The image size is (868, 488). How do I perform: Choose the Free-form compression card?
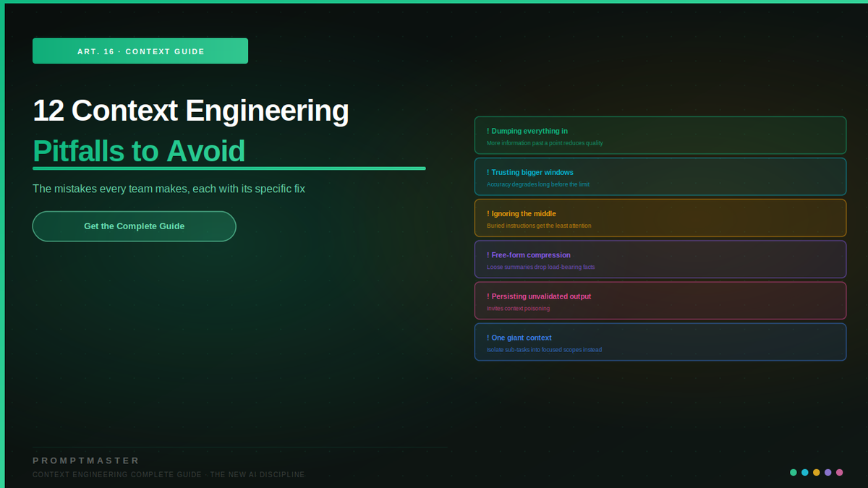tap(660, 259)
